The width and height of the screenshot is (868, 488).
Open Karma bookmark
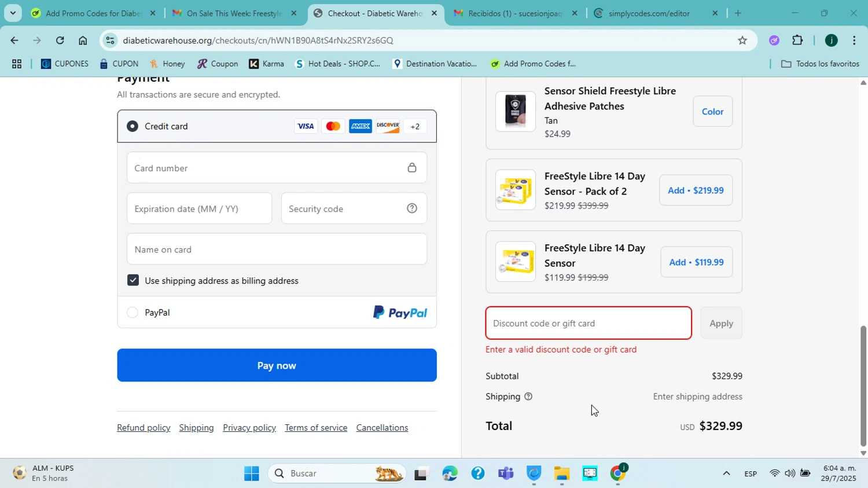pos(266,64)
